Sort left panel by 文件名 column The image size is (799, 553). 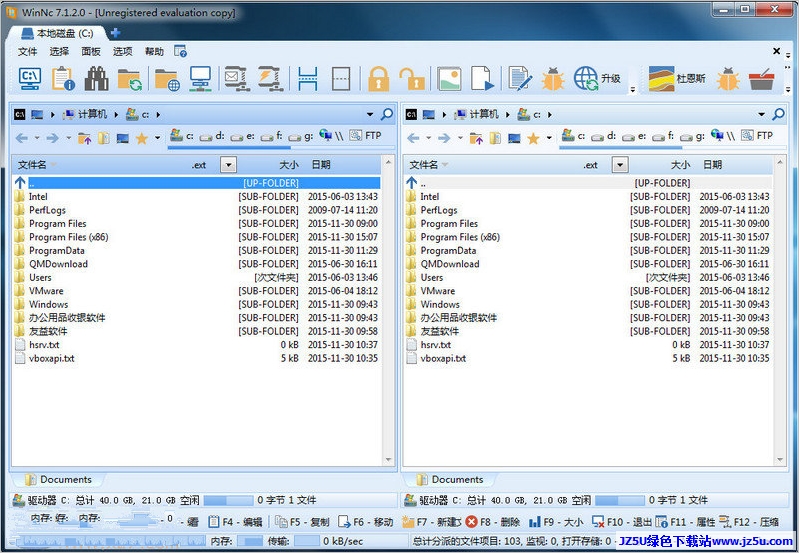(x=32, y=165)
